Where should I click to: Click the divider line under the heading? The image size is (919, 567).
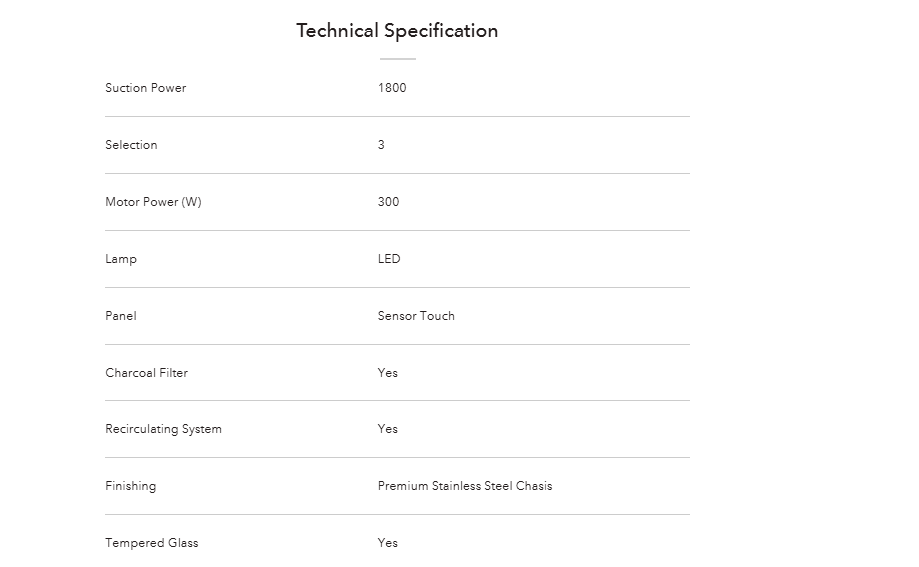398,59
